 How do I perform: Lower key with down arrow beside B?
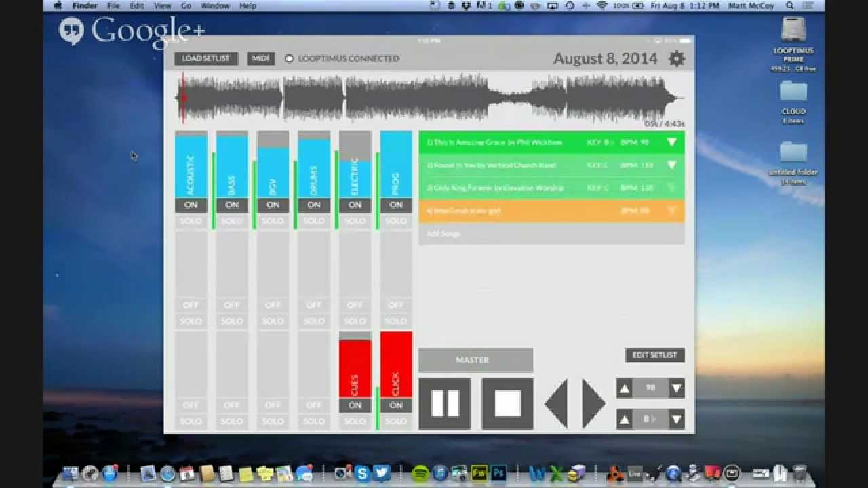click(x=676, y=420)
